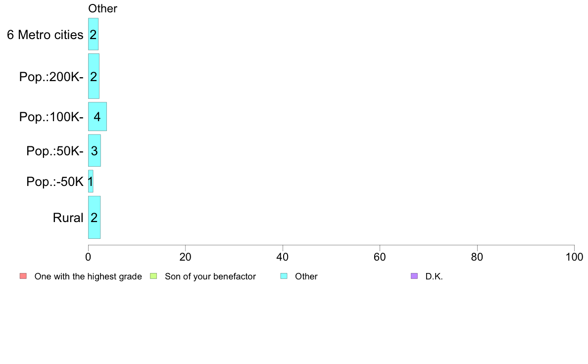Select the Pop.:200K- bar
Viewport: 588px width, 364px height.
(94, 76)
